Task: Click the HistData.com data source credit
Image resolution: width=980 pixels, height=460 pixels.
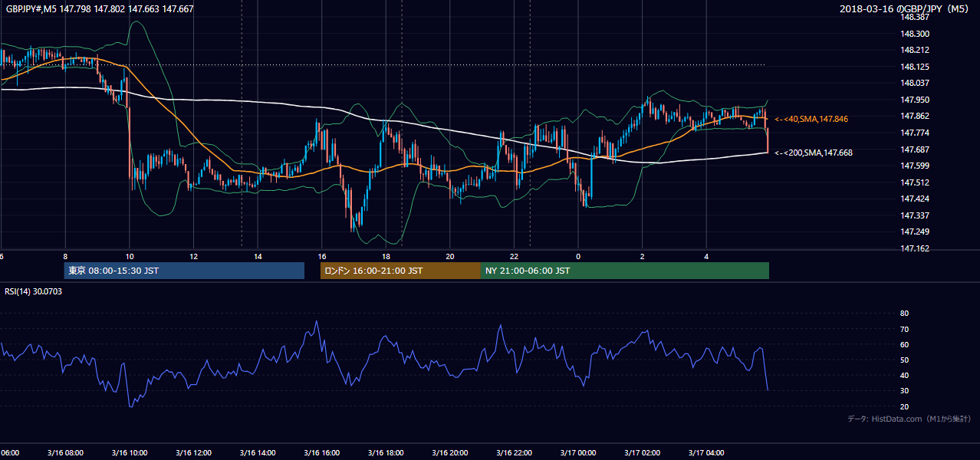Action: [909, 419]
